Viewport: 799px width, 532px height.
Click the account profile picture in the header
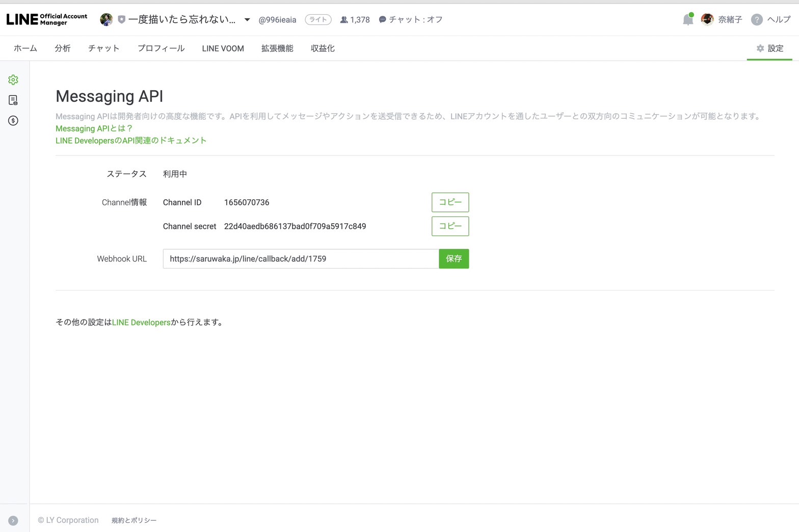point(106,19)
